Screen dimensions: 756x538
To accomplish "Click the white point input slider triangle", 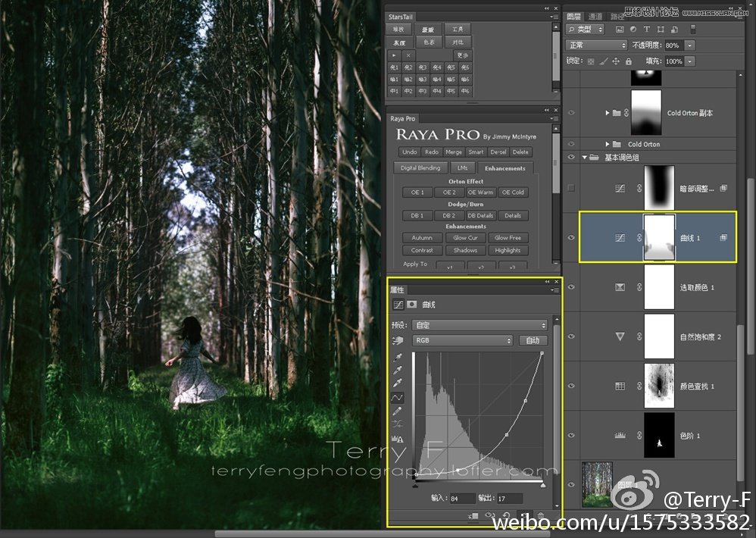I will 543,485.
